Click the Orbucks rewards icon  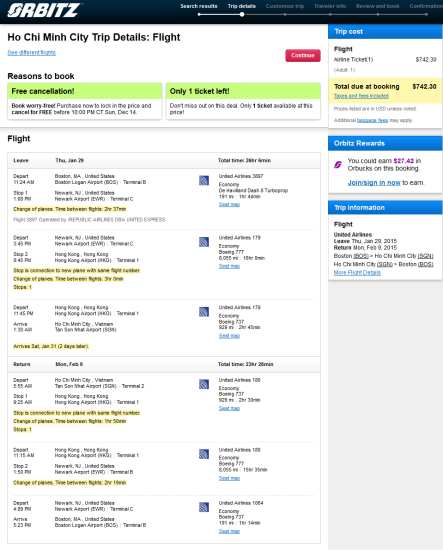338,165
